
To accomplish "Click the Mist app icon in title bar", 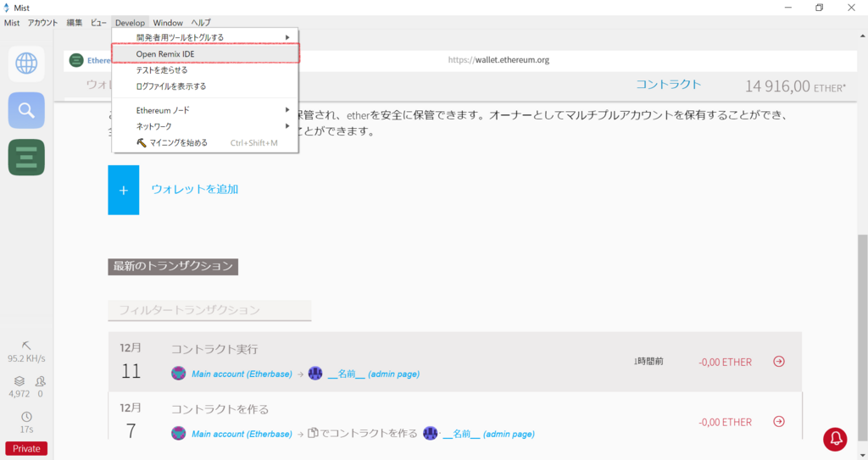I will (7, 8).
